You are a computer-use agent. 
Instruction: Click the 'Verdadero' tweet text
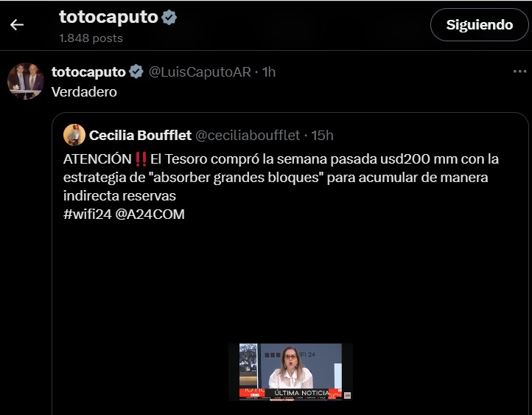point(84,92)
